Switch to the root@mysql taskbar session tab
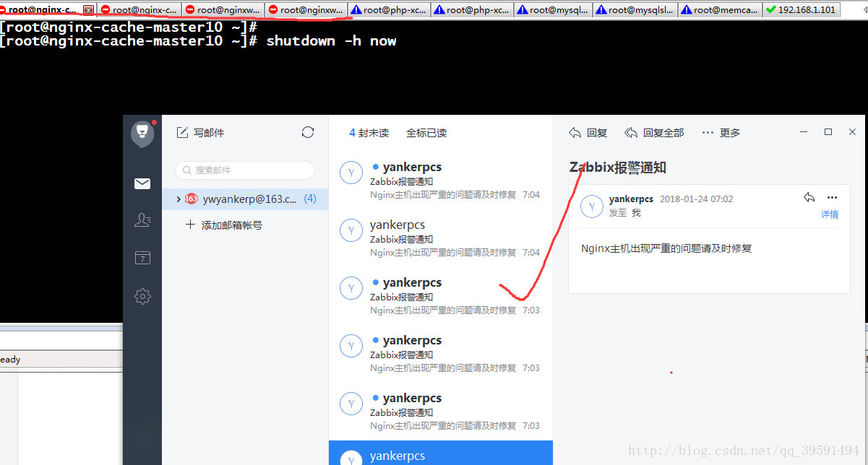Image resolution: width=868 pixels, height=465 pixels. 553,9
